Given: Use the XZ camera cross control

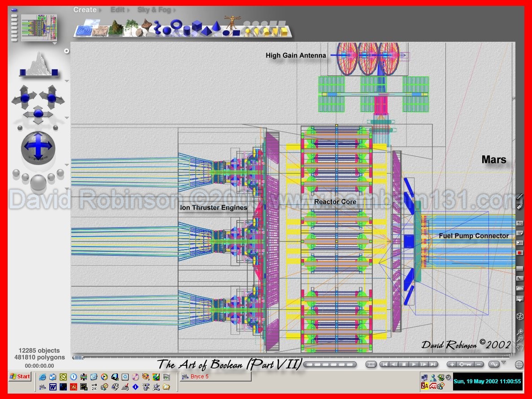Looking at the screenshot, I should (x=38, y=114).
